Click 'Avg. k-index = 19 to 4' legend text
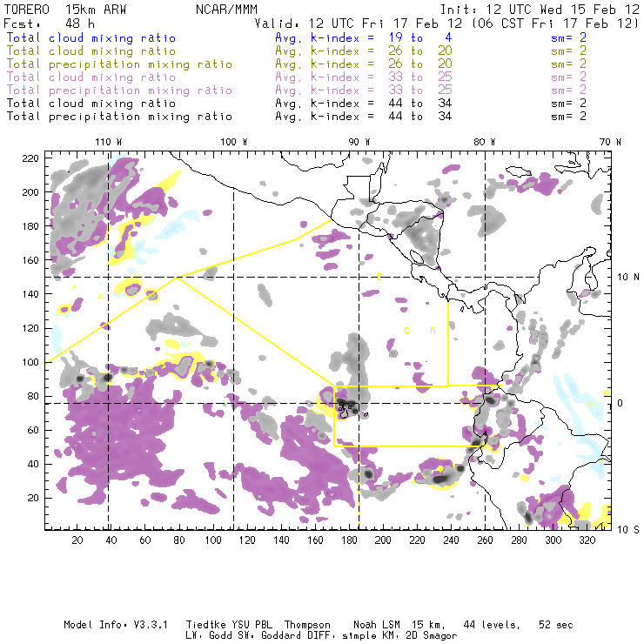 364,38
